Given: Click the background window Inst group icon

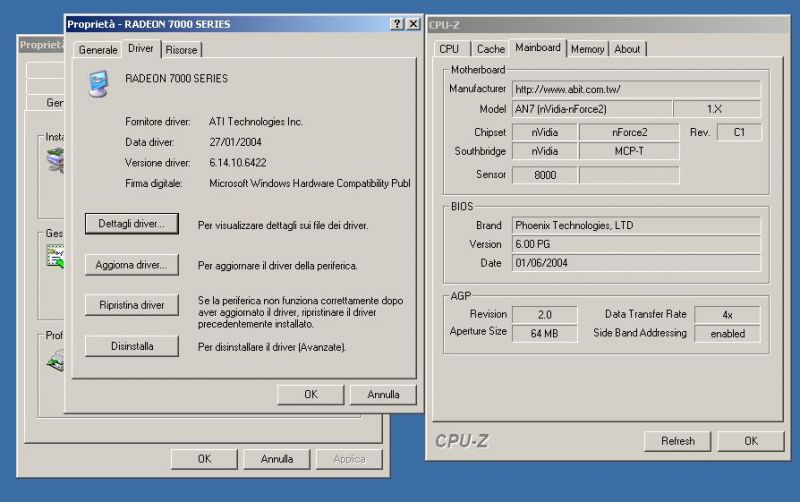Looking at the screenshot, I should pyautogui.click(x=55, y=161).
